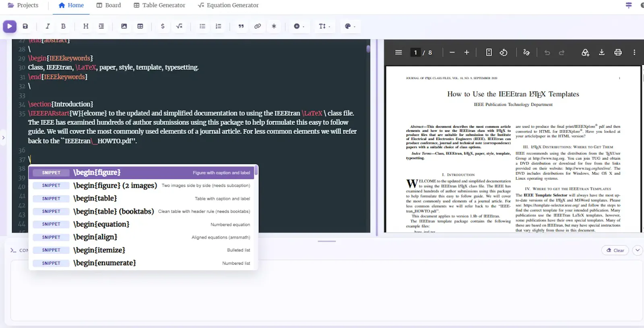Open the PDF viewer more options menu
The height and width of the screenshot is (328, 644).
click(x=634, y=52)
